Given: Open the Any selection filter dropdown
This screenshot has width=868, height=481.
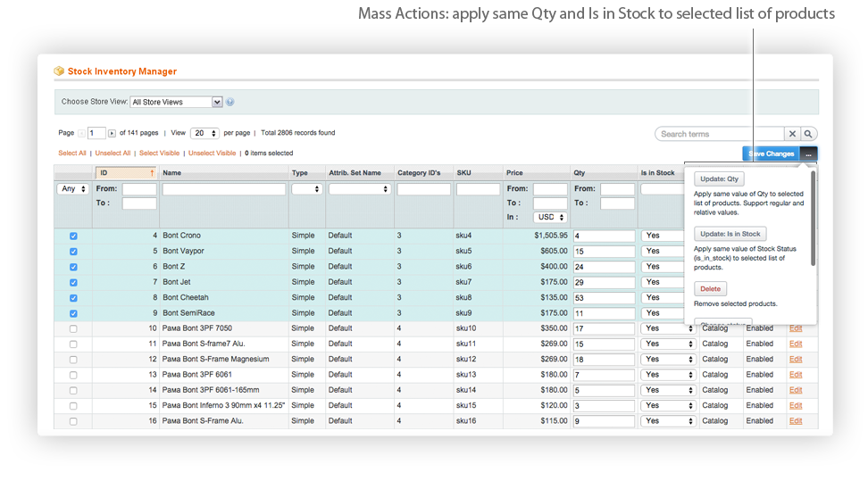Looking at the screenshot, I should coord(72,189).
